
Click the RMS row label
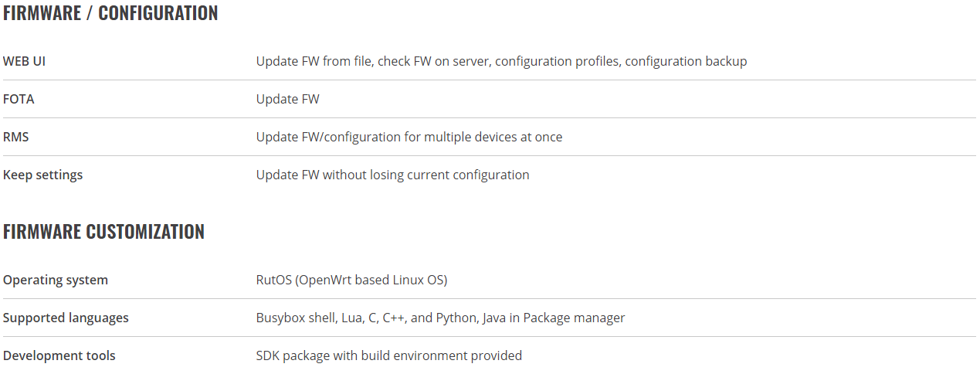(x=16, y=137)
